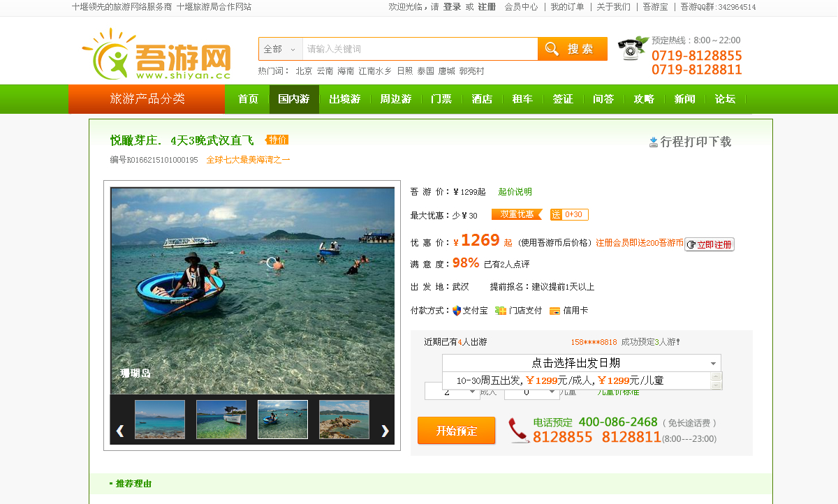Open the 国内游 navigation tab
Viewport: 838px width, 504px height.
point(294,99)
